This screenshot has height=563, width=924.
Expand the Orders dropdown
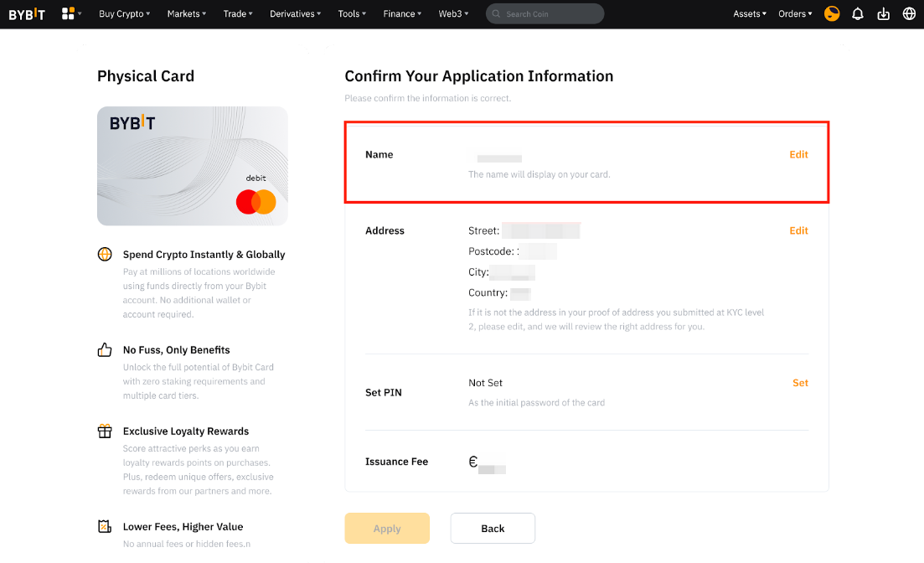coord(795,13)
